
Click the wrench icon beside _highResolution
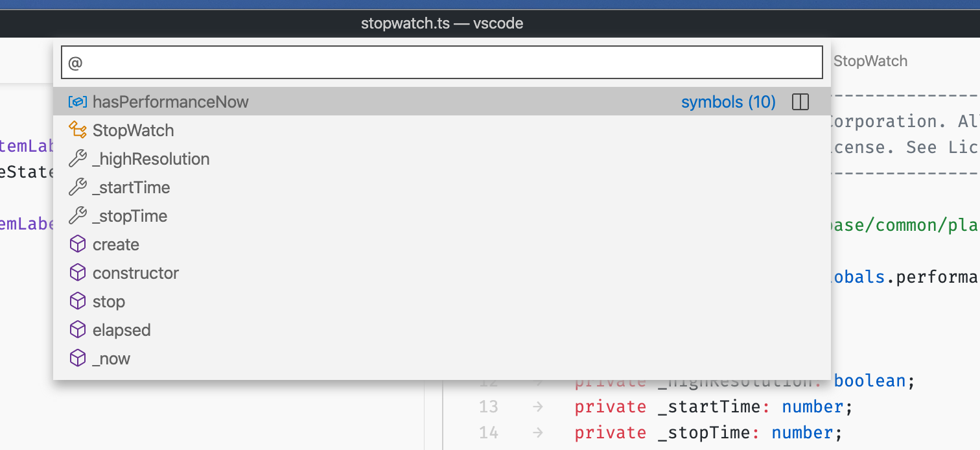(x=78, y=158)
